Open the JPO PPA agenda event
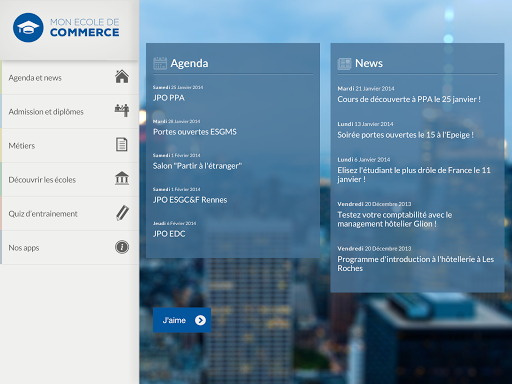The width and height of the screenshot is (512, 384). [x=169, y=98]
